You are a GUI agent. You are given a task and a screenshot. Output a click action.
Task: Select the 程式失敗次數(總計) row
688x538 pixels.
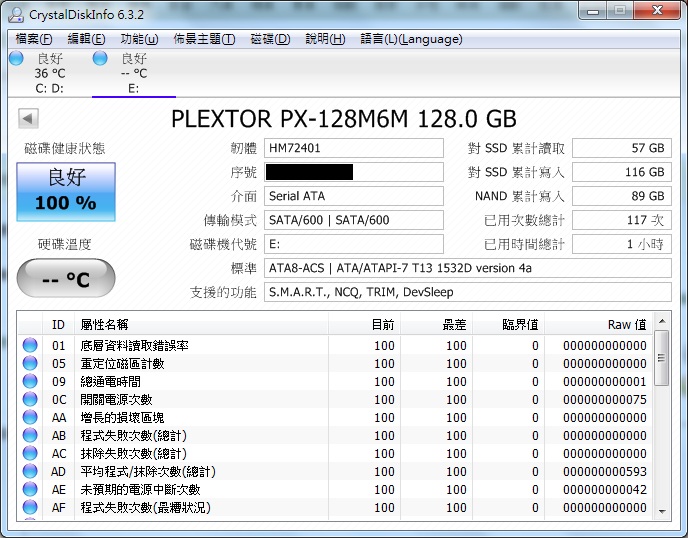point(335,435)
